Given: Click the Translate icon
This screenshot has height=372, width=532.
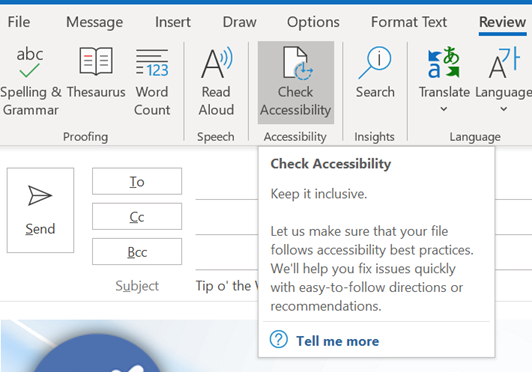Looking at the screenshot, I should [443, 62].
